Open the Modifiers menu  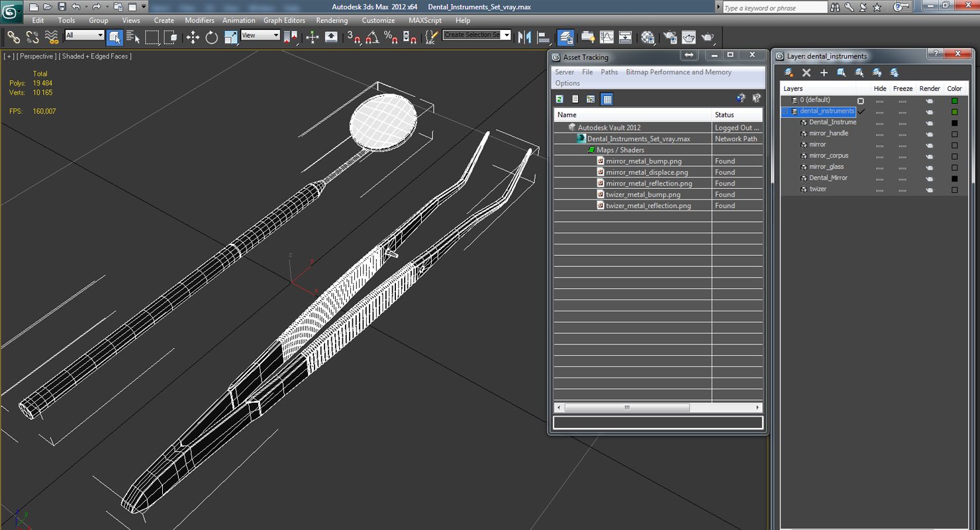[199, 21]
